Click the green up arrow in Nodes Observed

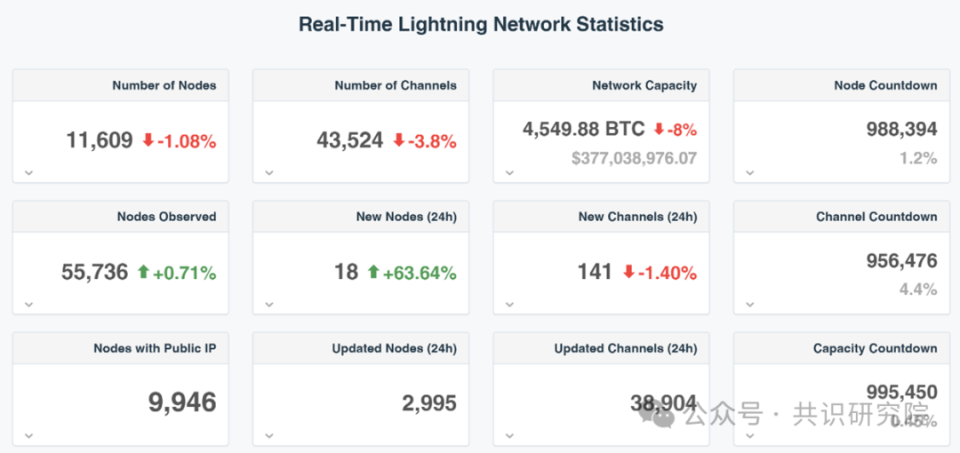tap(143, 272)
